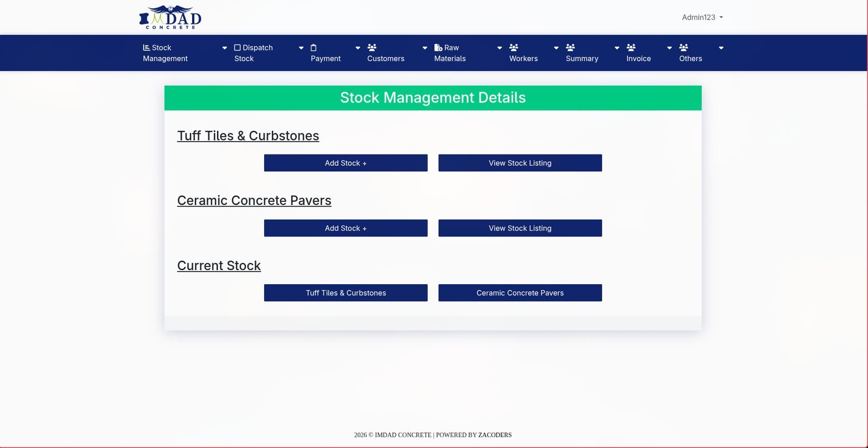The width and height of the screenshot is (868, 448).
Task: Click the Stock Management Details header
Action: click(x=433, y=98)
